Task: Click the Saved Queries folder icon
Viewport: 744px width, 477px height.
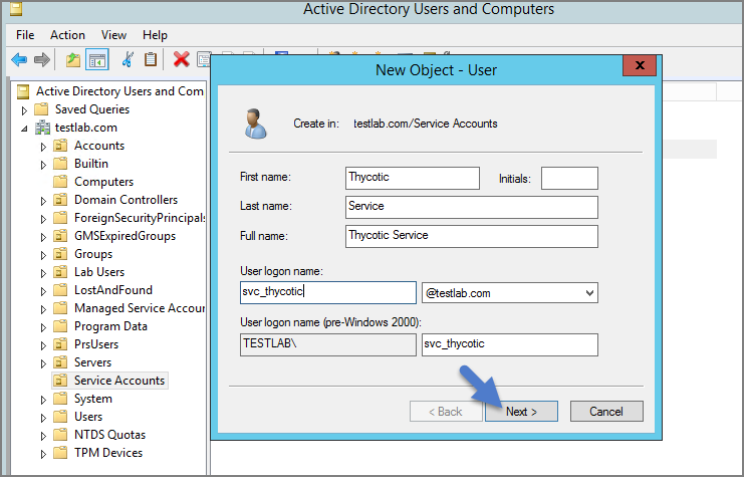Action: [x=42, y=110]
